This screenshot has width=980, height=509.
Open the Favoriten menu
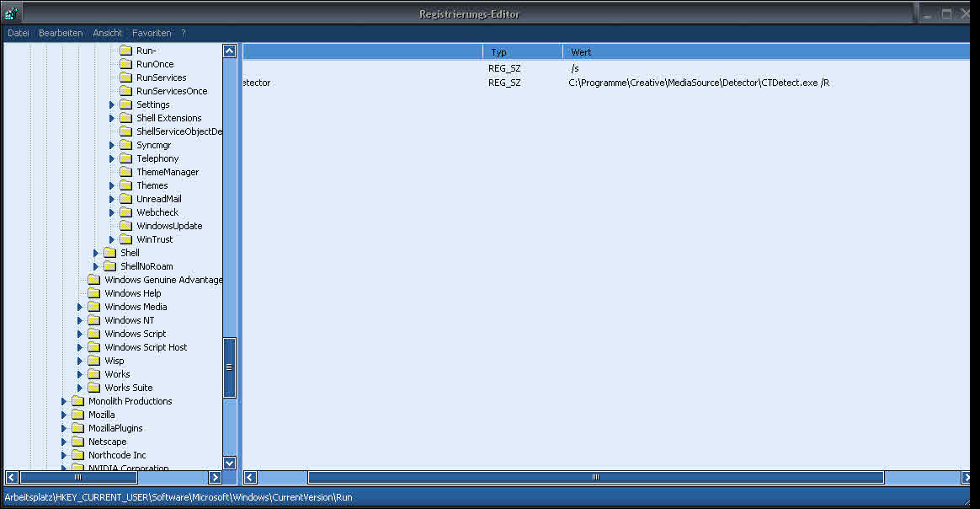click(152, 33)
